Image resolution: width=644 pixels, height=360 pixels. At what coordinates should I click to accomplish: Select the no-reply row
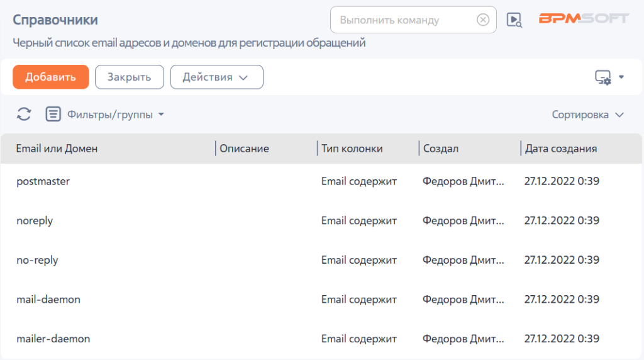point(321,260)
